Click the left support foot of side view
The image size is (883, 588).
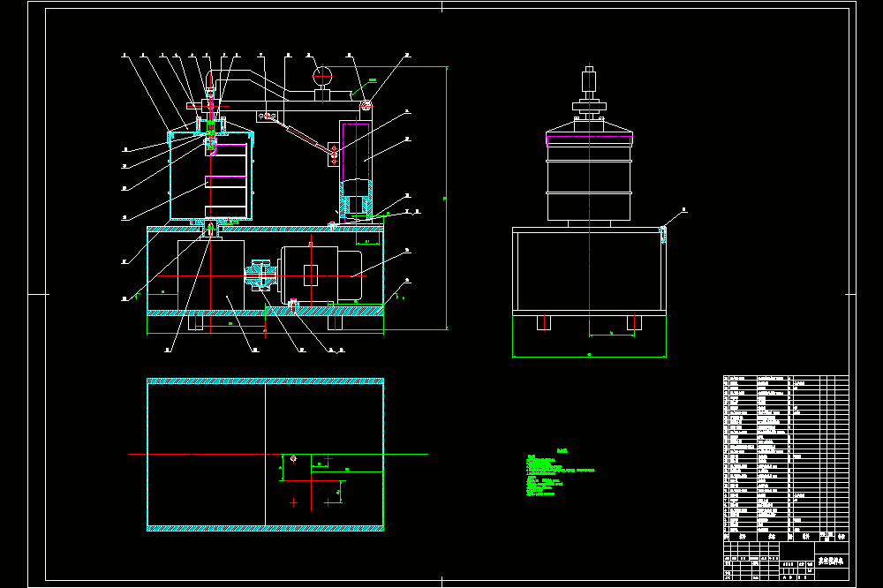544,323
